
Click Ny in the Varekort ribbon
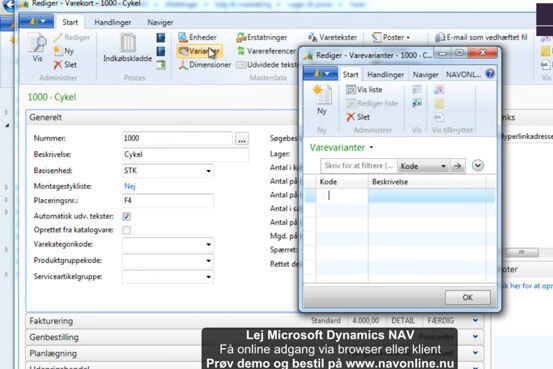[64, 51]
